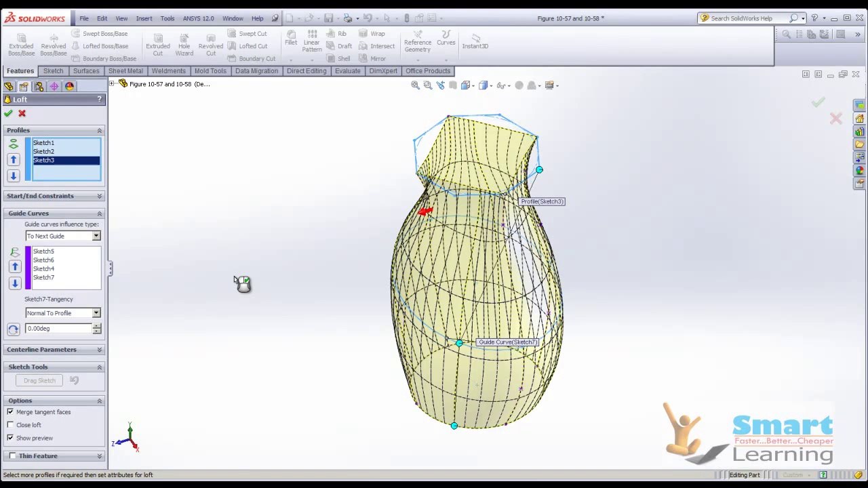Viewport: 868px width, 488px height.
Task: Click the Extruded Boss/Base tool
Action: (21, 45)
